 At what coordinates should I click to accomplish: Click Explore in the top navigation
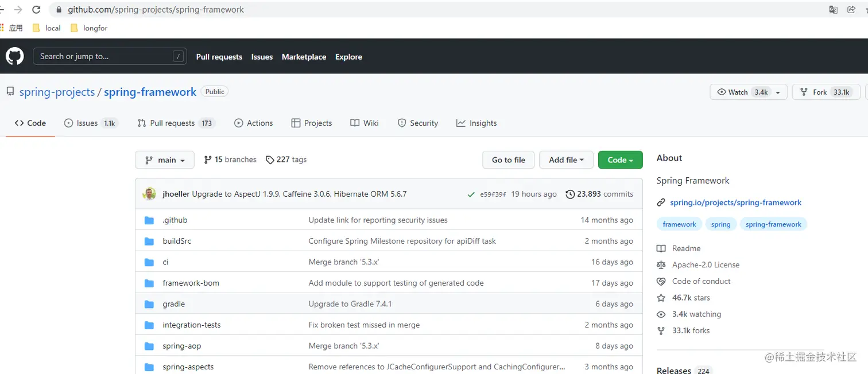coord(348,57)
